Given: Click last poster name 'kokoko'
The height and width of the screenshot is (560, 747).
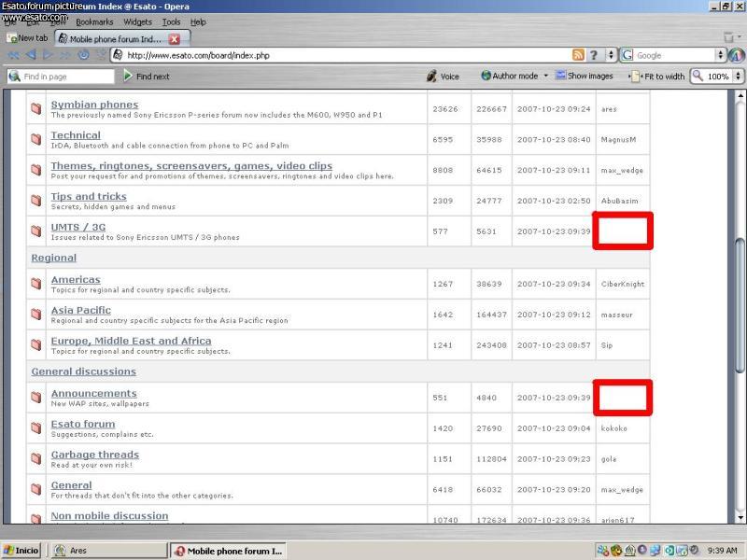Looking at the screenshot, I should (614, 428).
